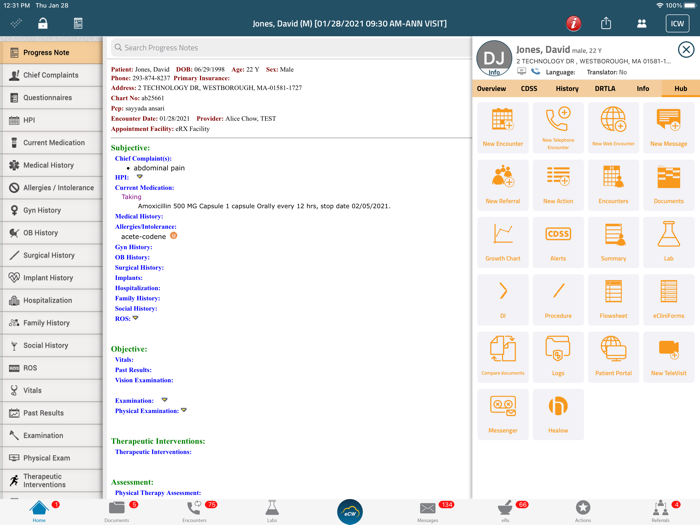700x525 pixels.
Task: Open the Procedure tile
Action: click(x=558, y=300)
